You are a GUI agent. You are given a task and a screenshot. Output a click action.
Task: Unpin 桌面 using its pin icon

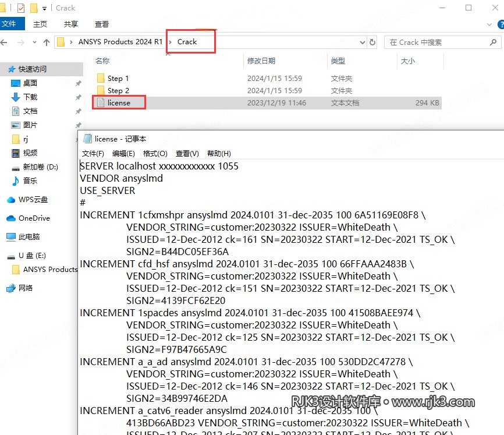click(x=78, y=84)
